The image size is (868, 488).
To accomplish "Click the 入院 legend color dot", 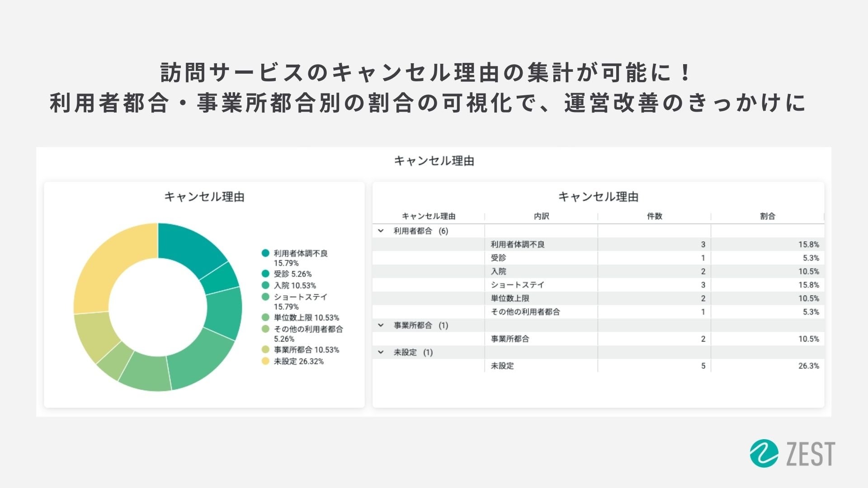I will (265, 286).
